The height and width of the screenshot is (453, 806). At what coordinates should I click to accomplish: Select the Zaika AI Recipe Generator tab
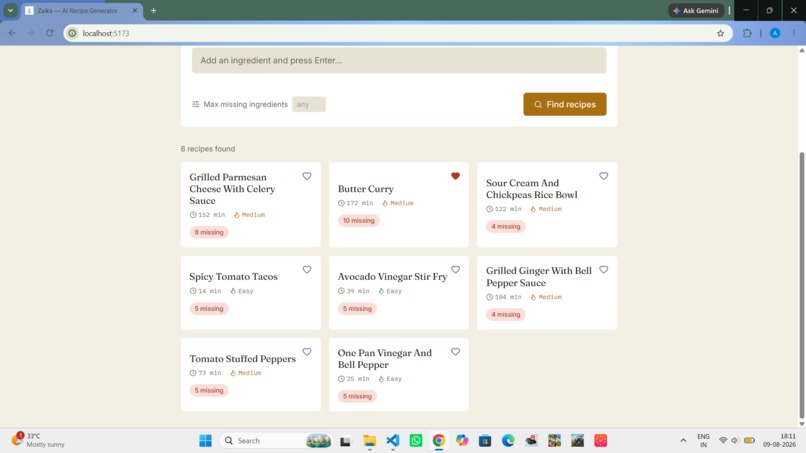[77, 10]
